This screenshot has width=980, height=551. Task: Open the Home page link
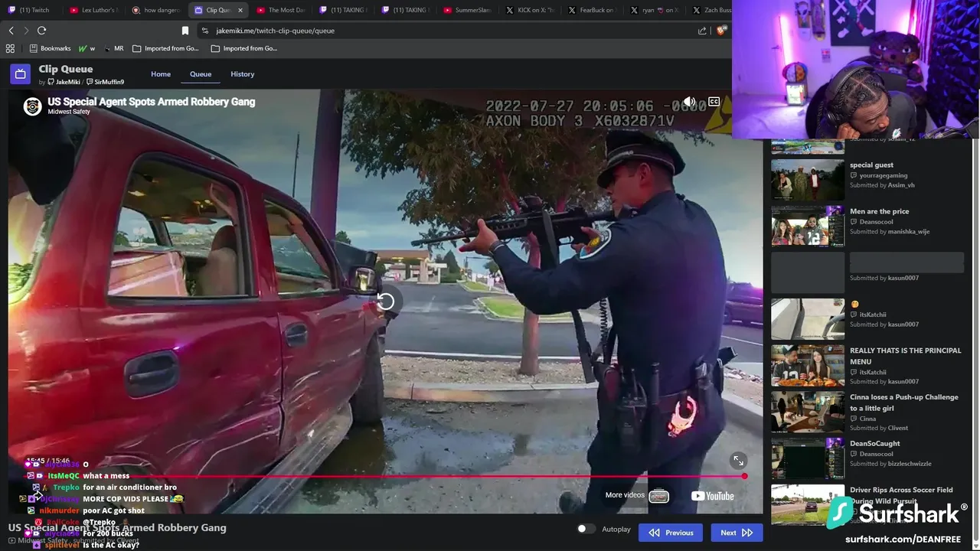pos(161,74)
